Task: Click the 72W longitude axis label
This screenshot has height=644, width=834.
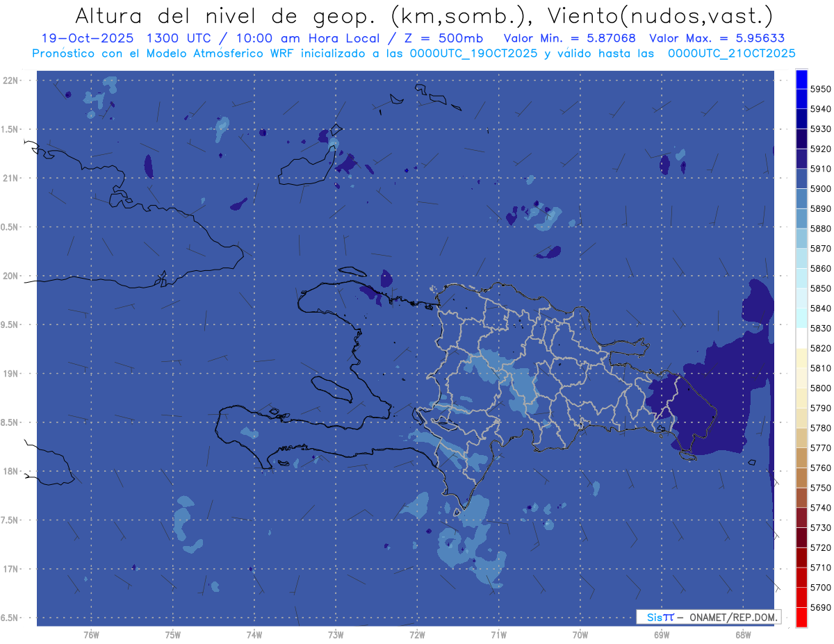Action: pyautogui.click(x=417, y=635)
